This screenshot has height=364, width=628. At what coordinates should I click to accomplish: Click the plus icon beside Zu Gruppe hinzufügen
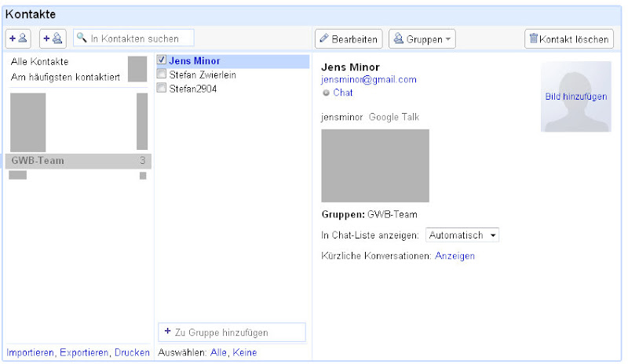167,331
